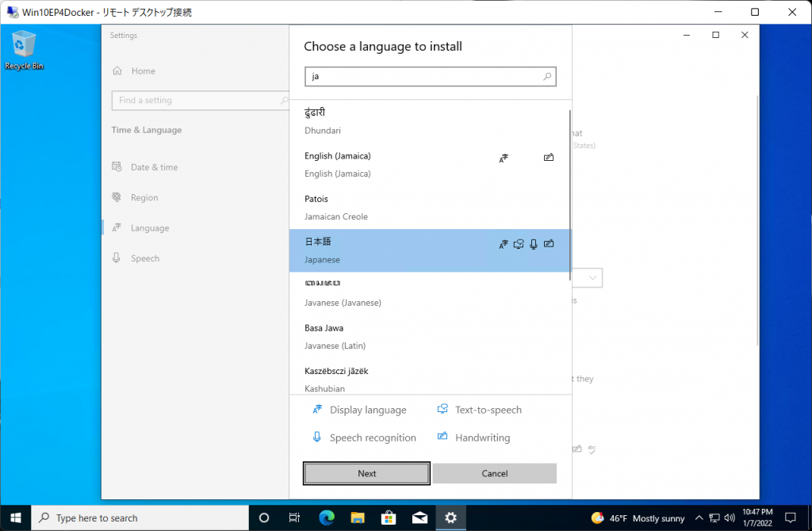Click the Home icon in Settings sidebar
Screen dimensions: 812x531
tap(117, 71)
